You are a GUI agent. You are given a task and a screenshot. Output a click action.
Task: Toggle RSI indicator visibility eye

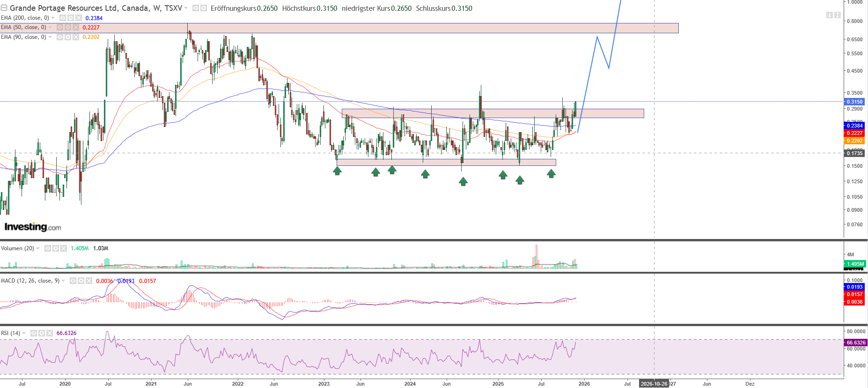pos(34,333)
